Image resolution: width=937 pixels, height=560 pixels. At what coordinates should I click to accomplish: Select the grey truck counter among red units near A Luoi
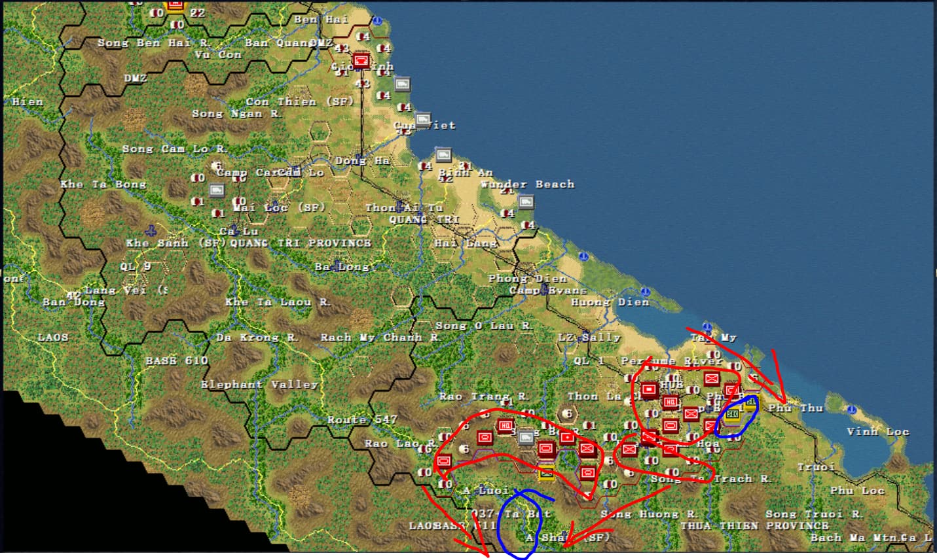[x=526, y=437]
